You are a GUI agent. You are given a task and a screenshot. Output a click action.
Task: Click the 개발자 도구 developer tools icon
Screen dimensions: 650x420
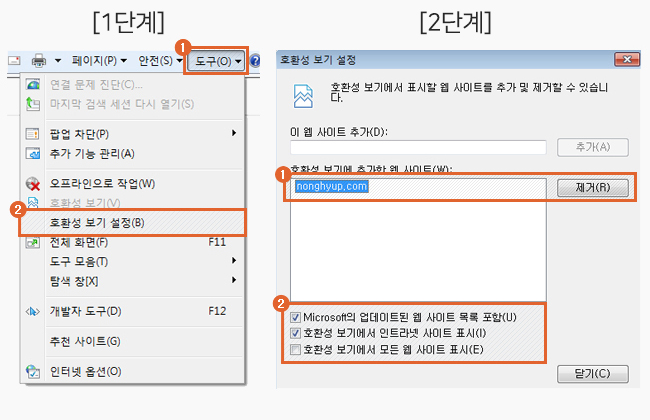pyautogui.click(x=33, y=311)
